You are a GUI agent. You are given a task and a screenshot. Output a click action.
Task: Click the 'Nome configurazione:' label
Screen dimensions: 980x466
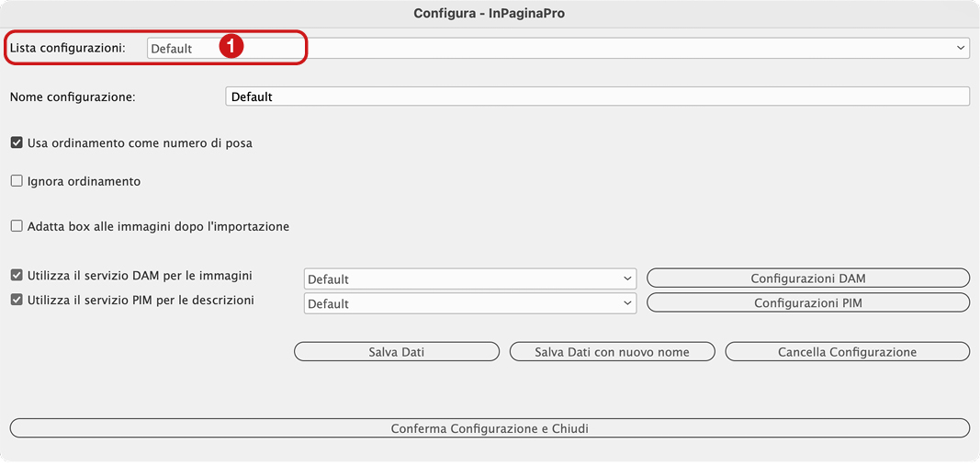(73, 97)
